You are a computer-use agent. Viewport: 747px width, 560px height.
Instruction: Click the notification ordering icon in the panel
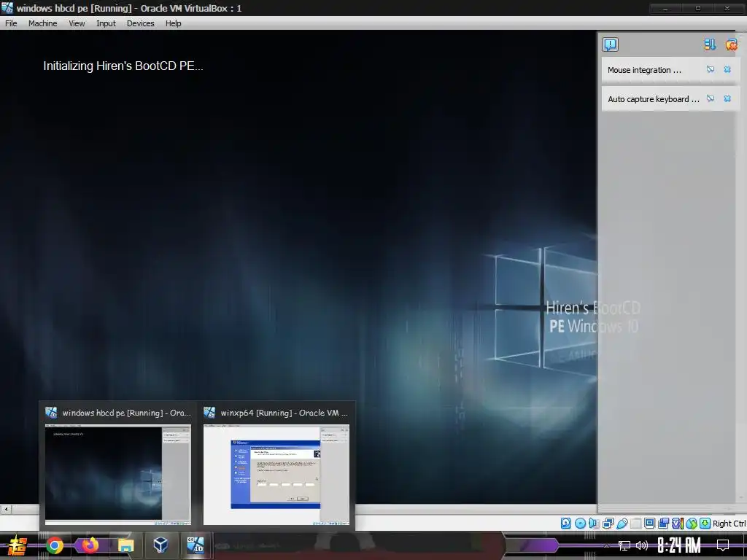[710, 44]
